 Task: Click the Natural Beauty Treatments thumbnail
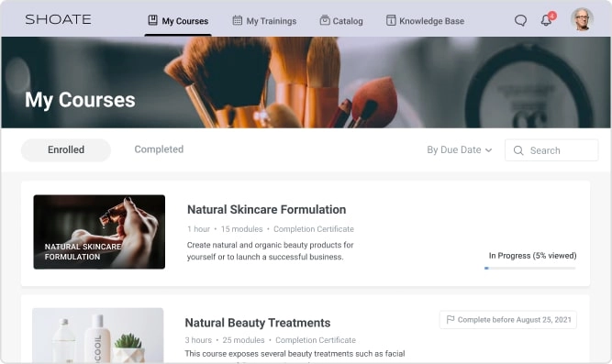tap(98, 336)
